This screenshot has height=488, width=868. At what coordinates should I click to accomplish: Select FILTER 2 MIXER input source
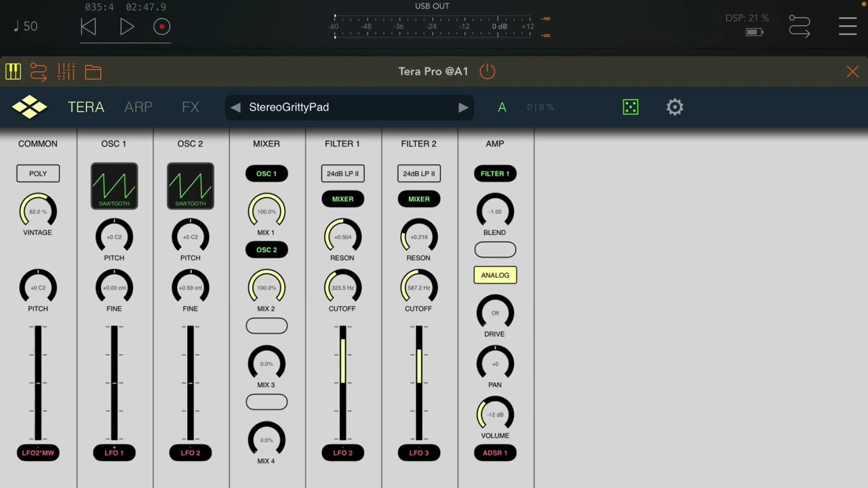coord(419,199)
